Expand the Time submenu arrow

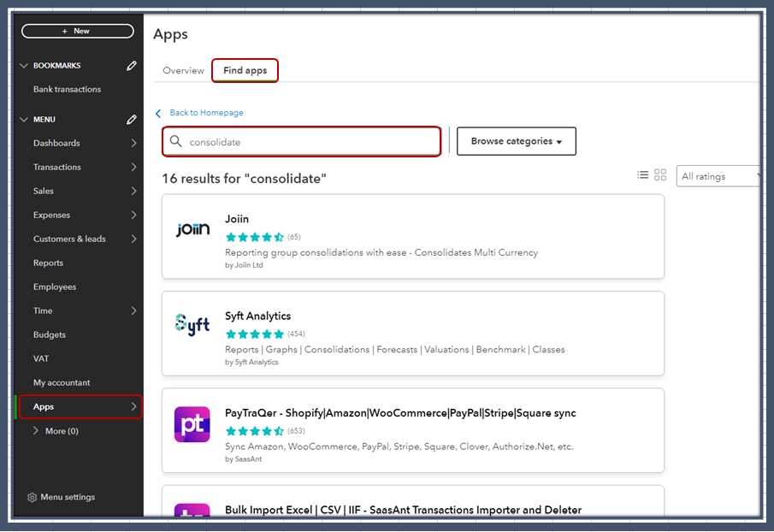(x=133, y=311)
